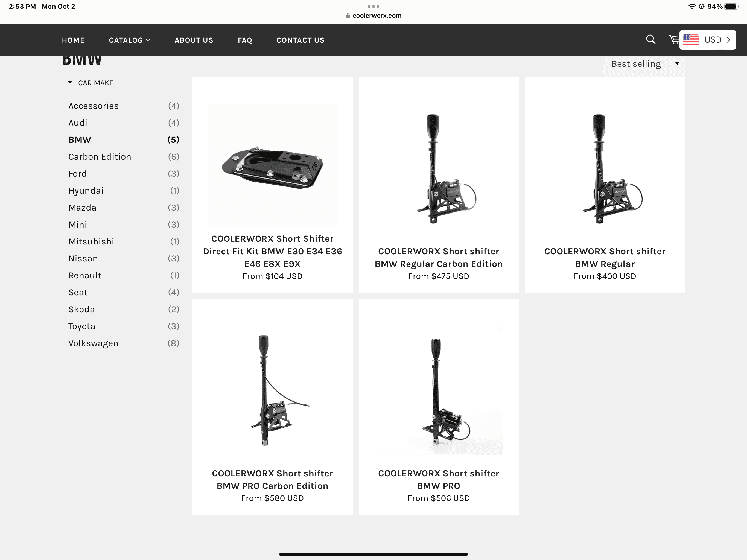Tap the 'From $580 USD' price

[x=273, y=498]
